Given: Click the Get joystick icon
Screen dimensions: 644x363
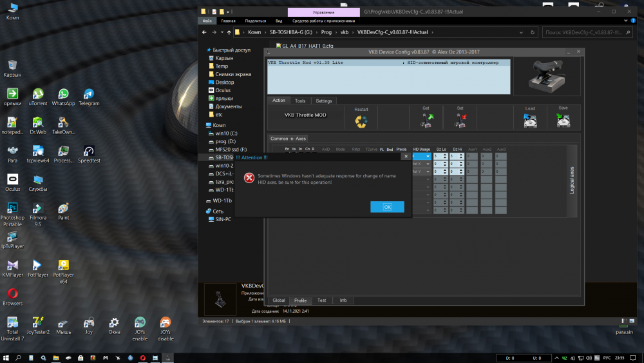Looking at the screenshot, I should [x=426, y=121].
